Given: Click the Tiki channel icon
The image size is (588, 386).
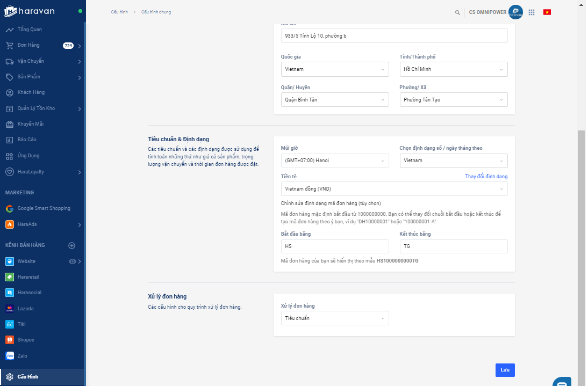Looking at the screenshot, I should coord(9,324).
